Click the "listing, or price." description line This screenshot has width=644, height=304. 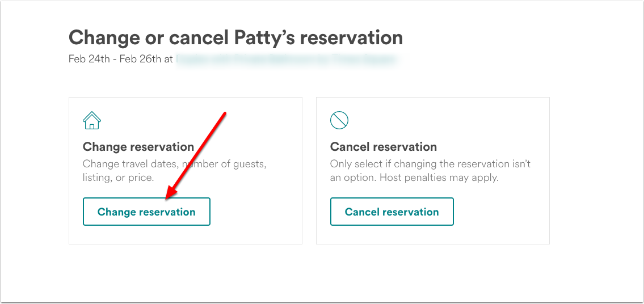tap(118, 178)
